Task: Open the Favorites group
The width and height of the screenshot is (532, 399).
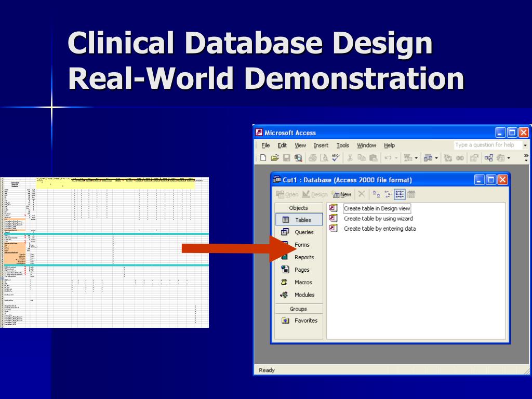Action: pos(299,320)
